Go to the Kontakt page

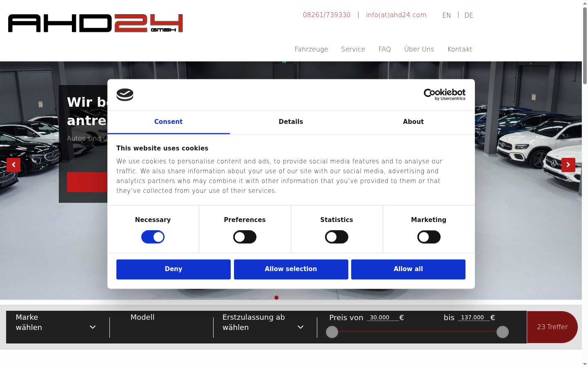point(460,49)
